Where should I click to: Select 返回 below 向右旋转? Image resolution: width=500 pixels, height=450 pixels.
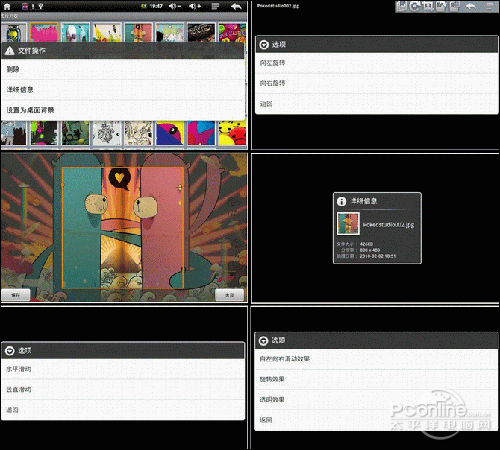pyautogui.click(x=377, y=104)
